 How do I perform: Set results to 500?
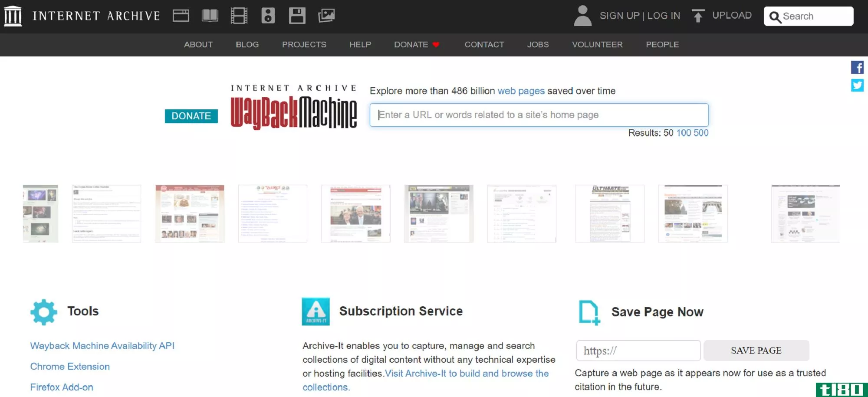pos(701,133)
